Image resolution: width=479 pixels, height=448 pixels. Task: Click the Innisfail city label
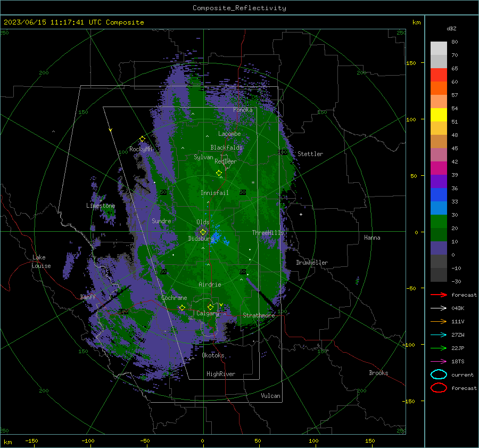pos(214,193)
